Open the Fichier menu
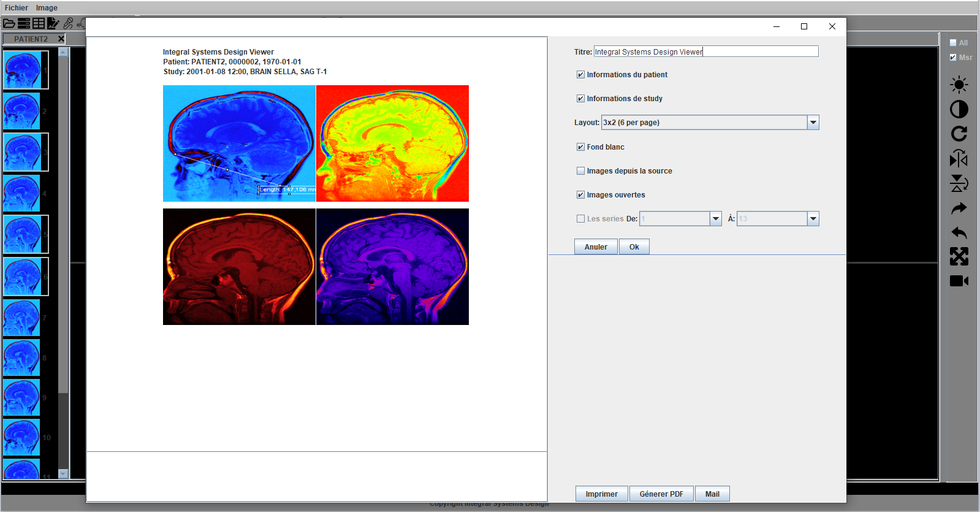This screenshot has height=512, width=980. (17, 8)
